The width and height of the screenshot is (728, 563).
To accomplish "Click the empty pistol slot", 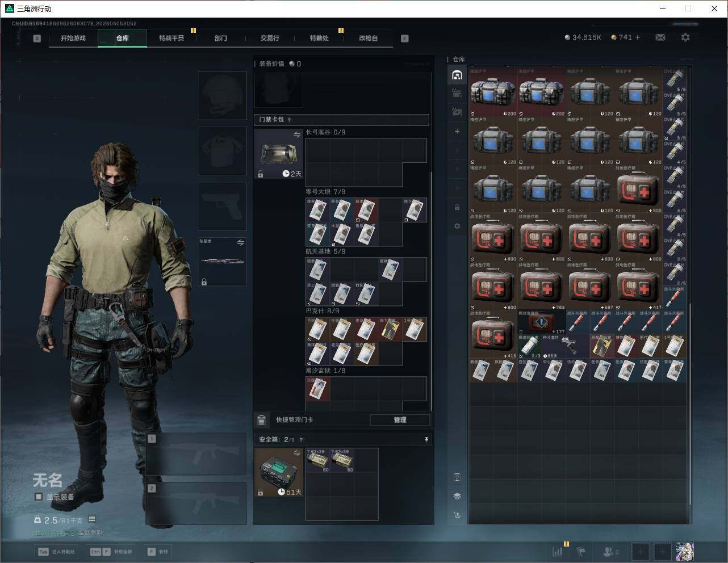I will [x=223, y=206].
